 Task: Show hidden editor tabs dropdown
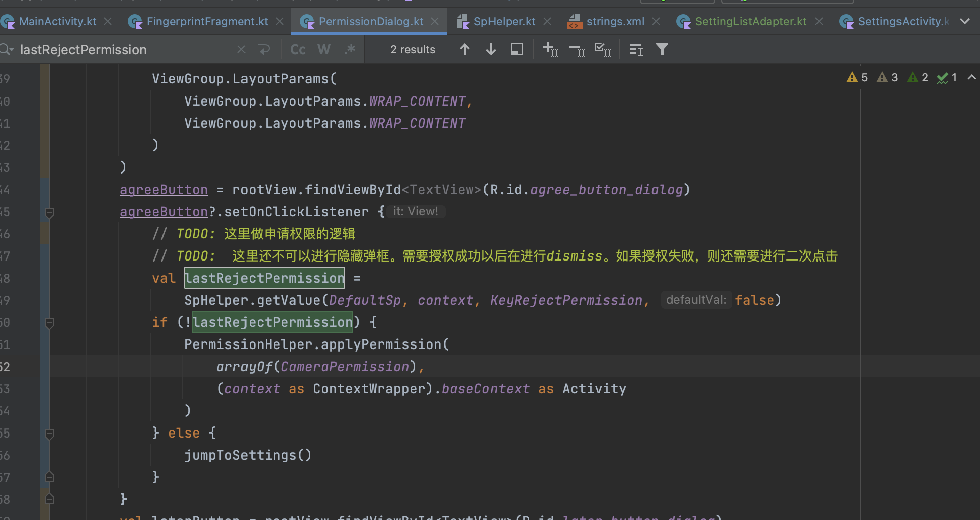click(x=965, y=21)
